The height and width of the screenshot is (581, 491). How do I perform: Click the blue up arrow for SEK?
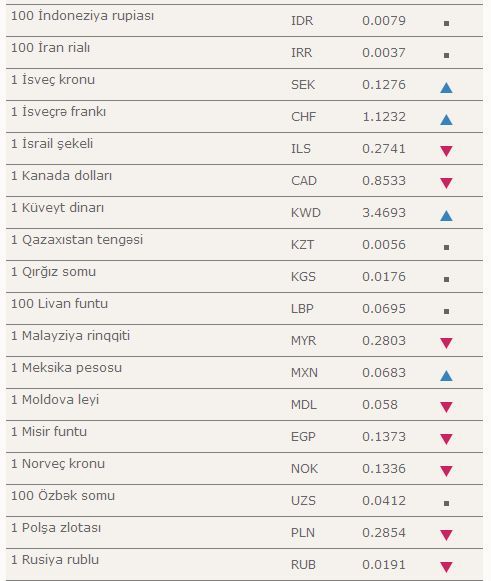coord(446,88)
